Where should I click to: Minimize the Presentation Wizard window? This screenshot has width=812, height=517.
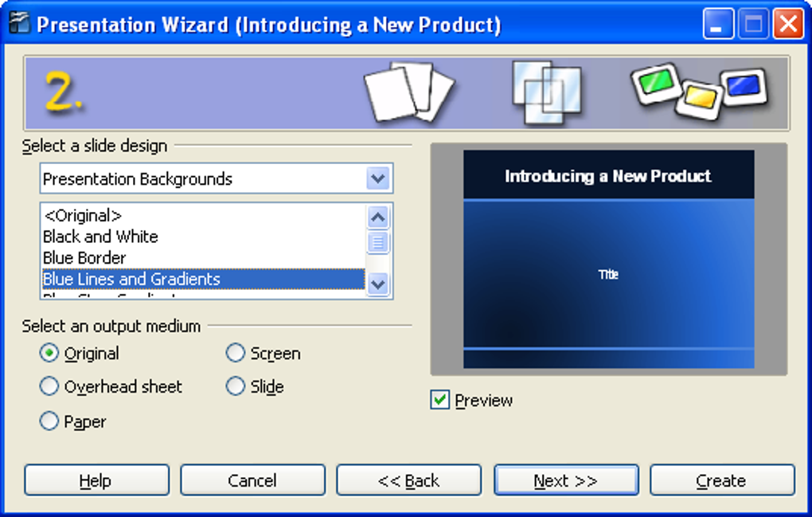click(718, 24)
